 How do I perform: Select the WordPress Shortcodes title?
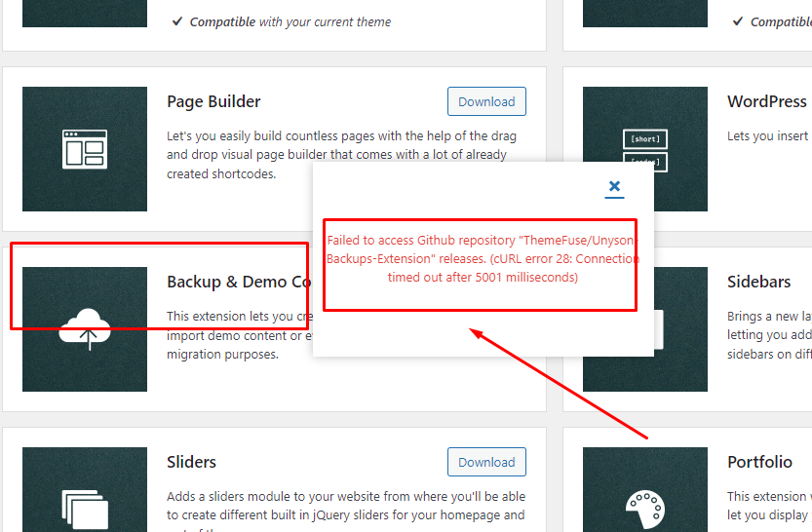769,101
